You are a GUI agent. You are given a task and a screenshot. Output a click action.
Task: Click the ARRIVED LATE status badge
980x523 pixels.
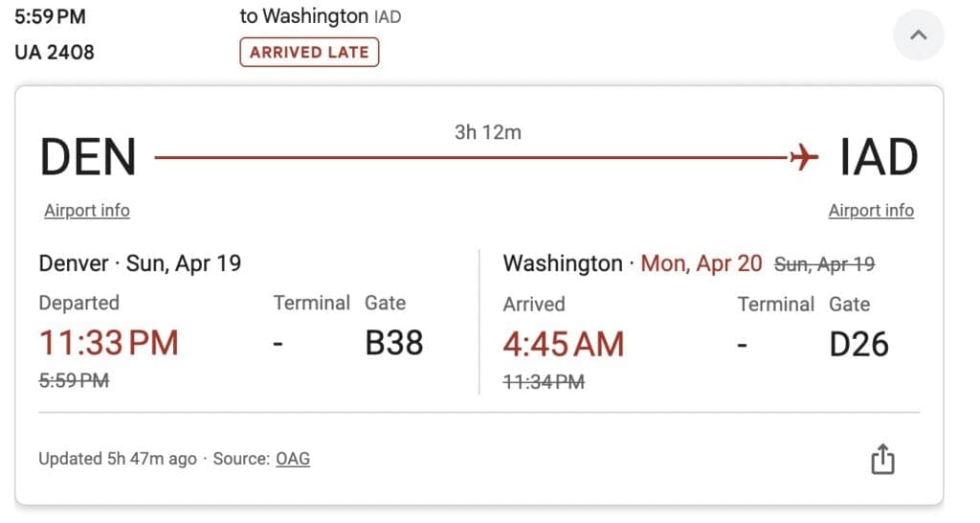309,53
